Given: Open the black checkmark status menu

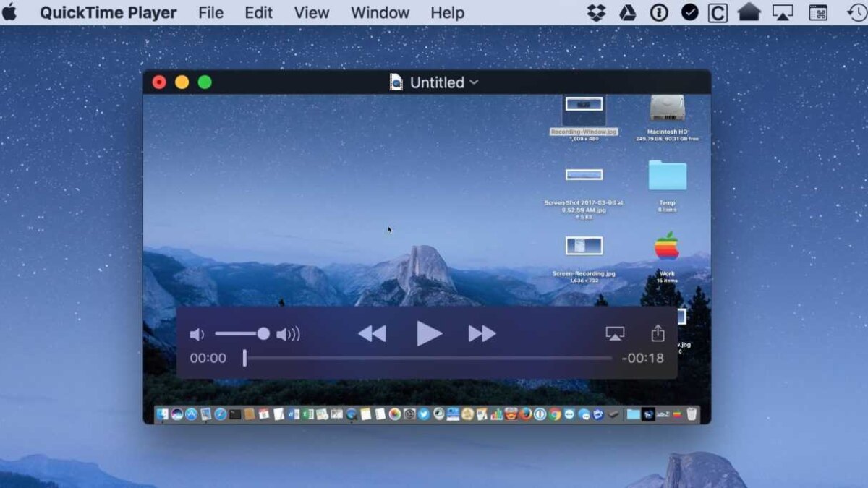Looking at the screenshot, I should click(689, 12).
